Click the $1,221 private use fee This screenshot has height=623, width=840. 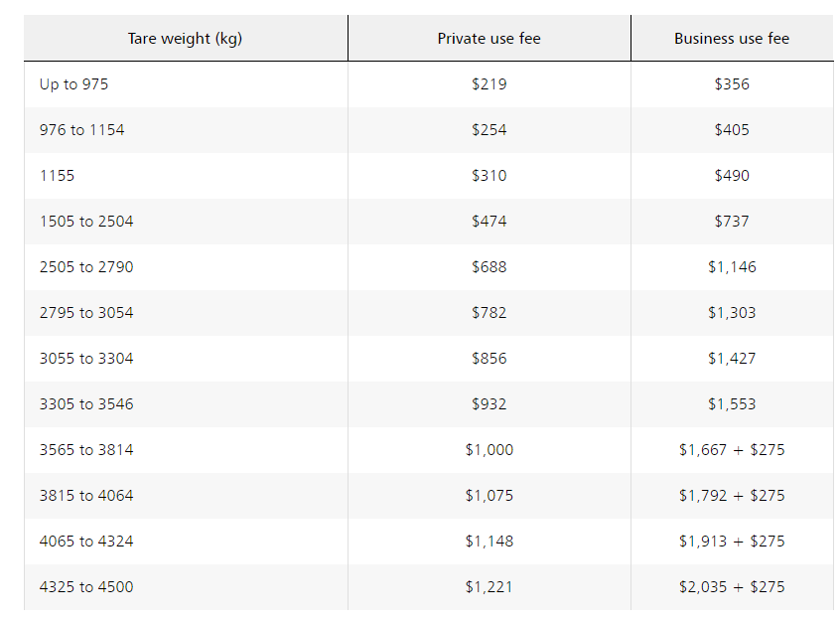489,587
